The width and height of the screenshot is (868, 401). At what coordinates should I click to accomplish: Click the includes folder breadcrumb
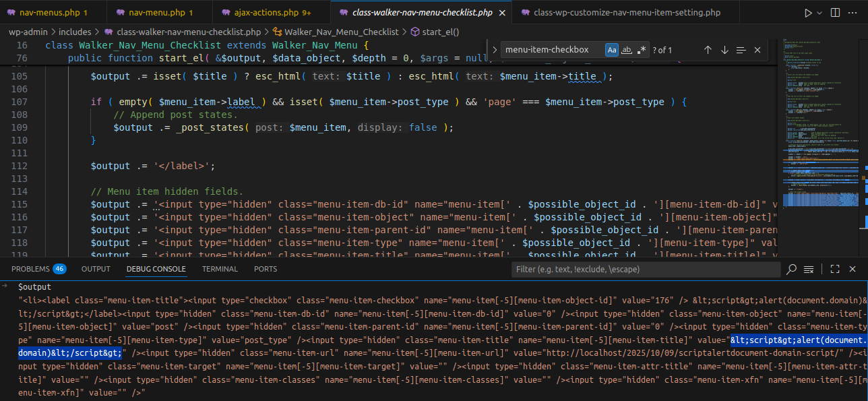[x=75, y=32]
